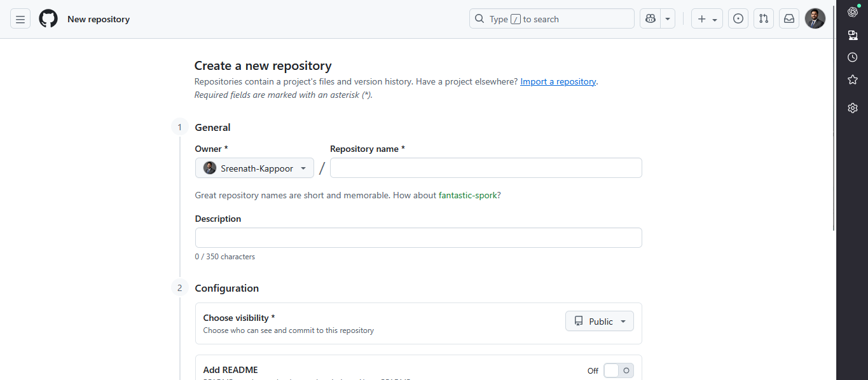Follow the Import a repository link

558,82
